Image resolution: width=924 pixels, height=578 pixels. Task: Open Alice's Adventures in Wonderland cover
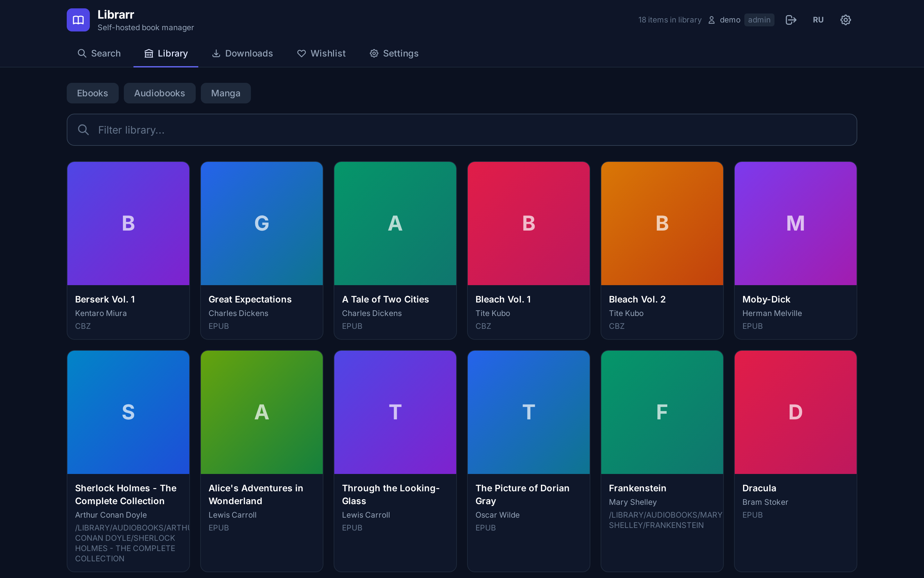click(261, 412)
